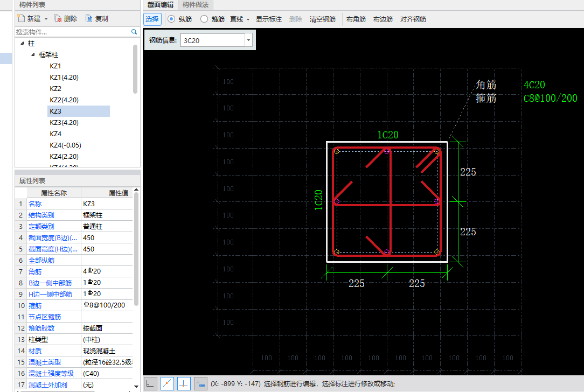584x392 pixels.
Task: Click the 4C20 corner rebar annotation
Action: click(x=534, y=85)
